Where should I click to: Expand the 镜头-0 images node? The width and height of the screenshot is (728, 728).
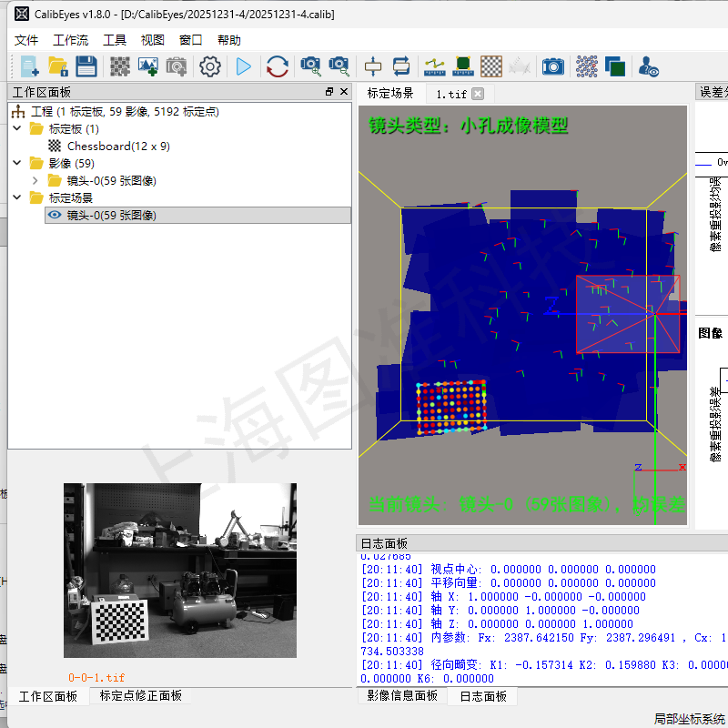[35, 180]
